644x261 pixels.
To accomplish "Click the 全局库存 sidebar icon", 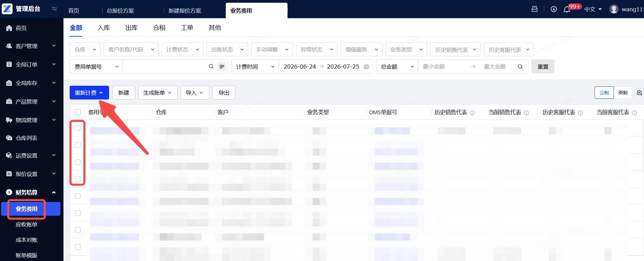I will 9,83.
